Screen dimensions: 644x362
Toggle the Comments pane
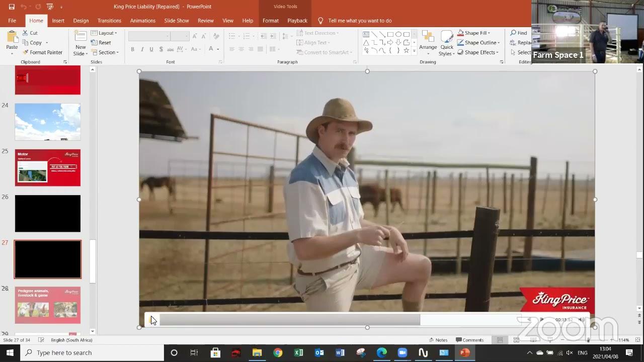[x=469, y=340]
